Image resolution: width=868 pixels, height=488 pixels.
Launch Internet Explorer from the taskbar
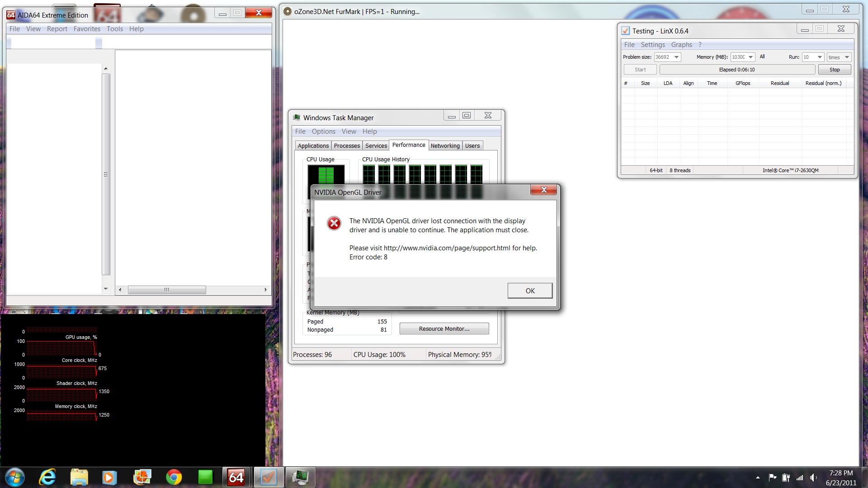point(47,477)
